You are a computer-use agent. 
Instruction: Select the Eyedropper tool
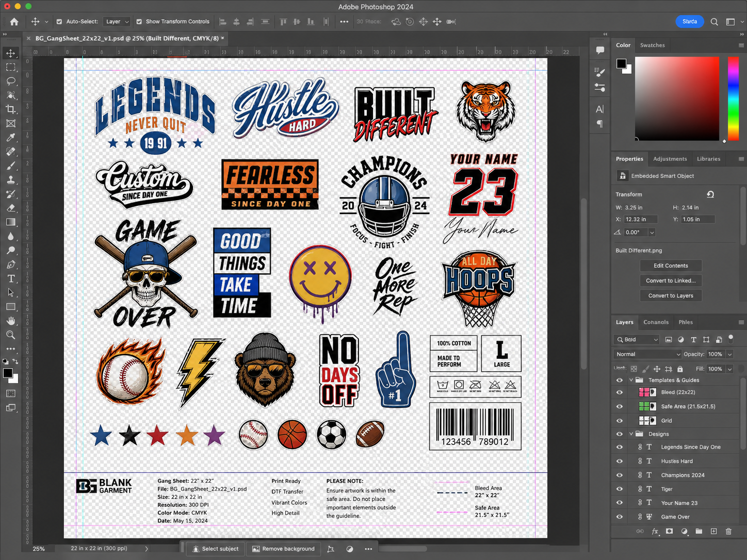[11, 138]
